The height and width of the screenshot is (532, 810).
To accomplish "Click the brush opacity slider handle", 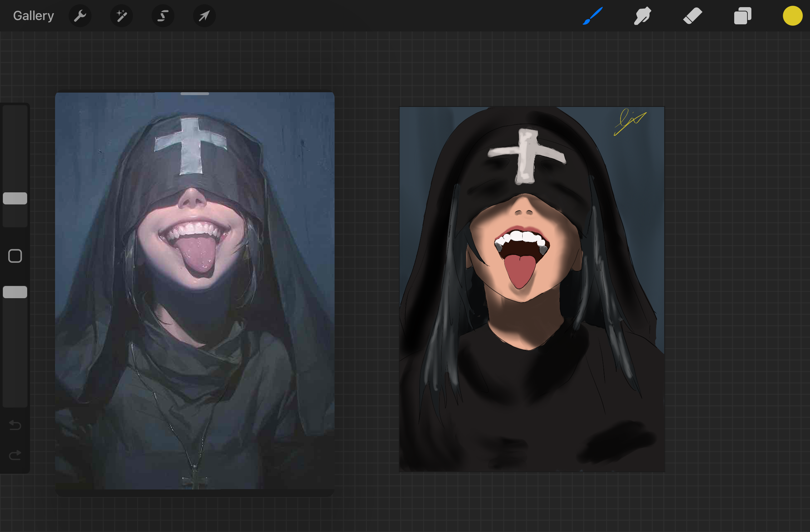I will click(15, 292).
